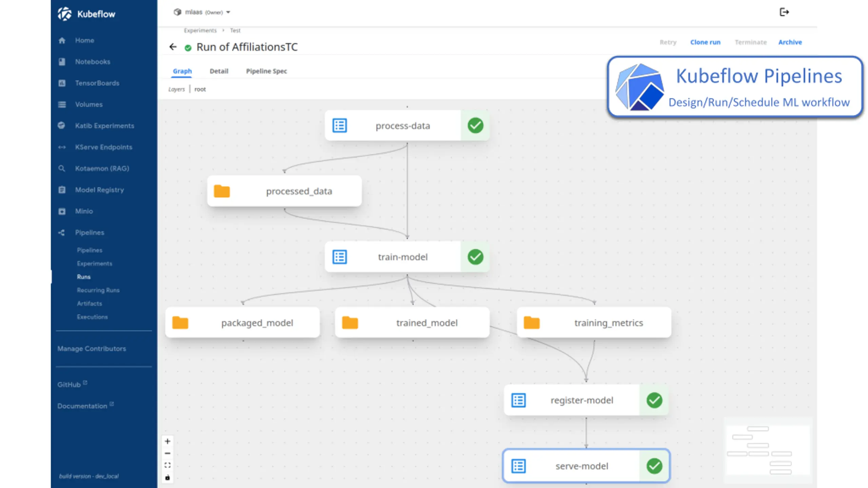
Task: Open the Notebooks menu item
Action: pos(93,62)
